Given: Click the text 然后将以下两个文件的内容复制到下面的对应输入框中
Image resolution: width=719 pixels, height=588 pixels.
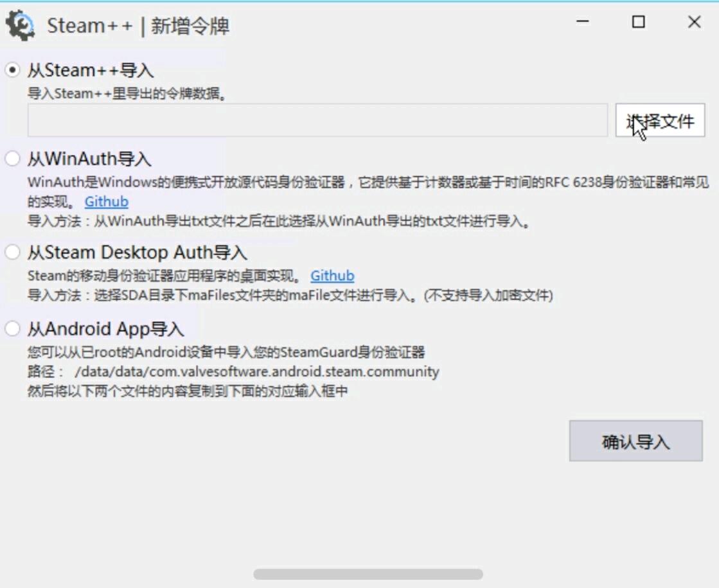Looking at the screenshot, I should pos(188,391).
